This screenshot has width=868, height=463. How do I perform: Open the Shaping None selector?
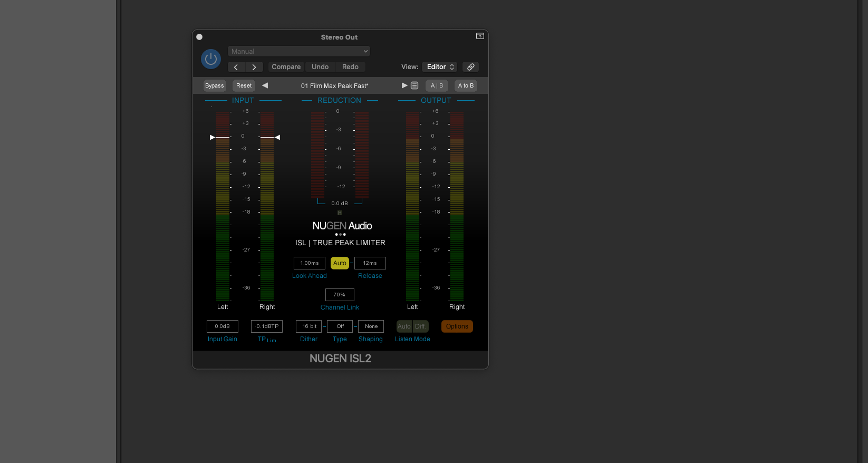pyautogui.click(x=371, y=326)
